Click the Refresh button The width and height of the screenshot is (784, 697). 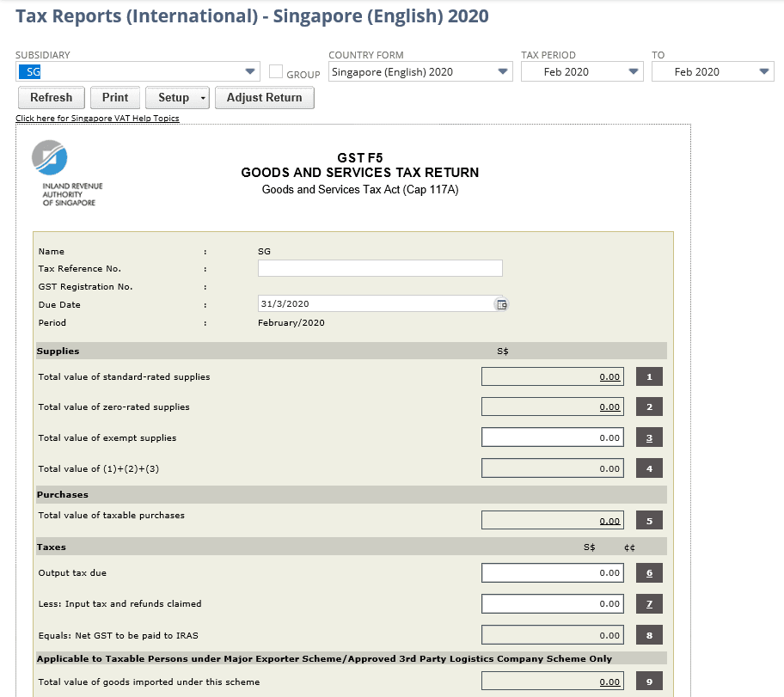coord(51,97)
